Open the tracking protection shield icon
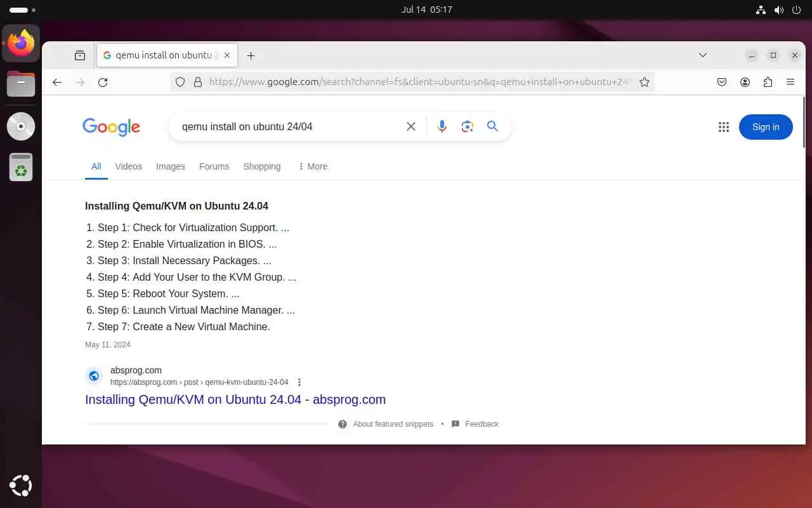 click(x=180, y=82)
